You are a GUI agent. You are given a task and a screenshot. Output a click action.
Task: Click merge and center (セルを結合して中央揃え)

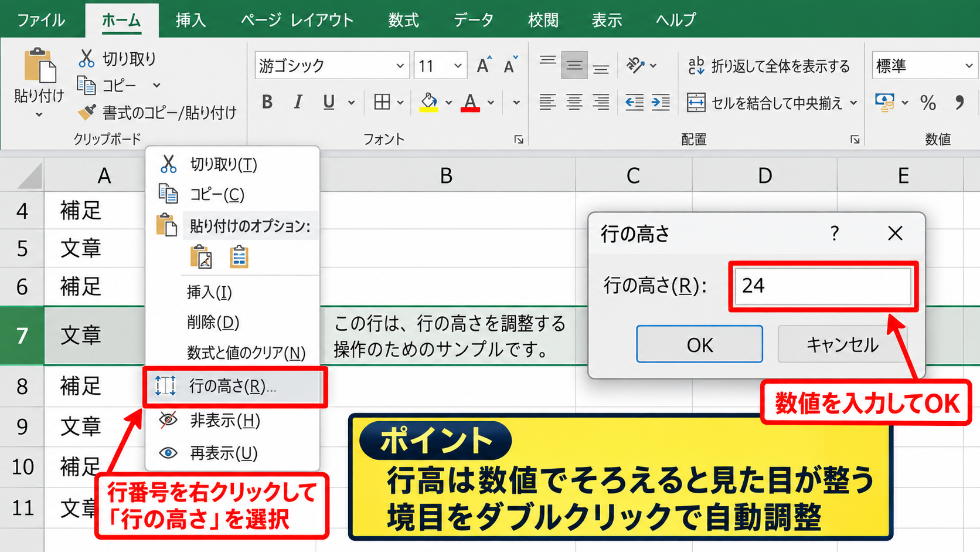point(765,103)
